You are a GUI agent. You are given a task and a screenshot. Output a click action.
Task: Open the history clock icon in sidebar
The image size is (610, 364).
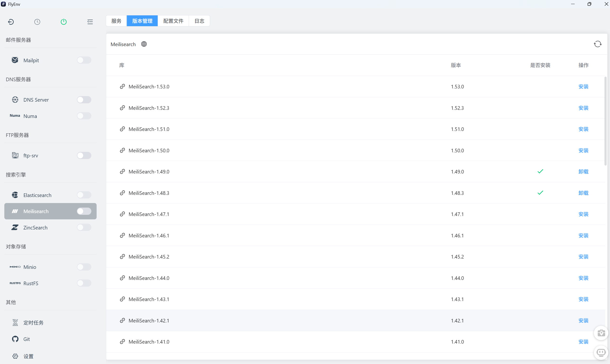tap(37, 22)
